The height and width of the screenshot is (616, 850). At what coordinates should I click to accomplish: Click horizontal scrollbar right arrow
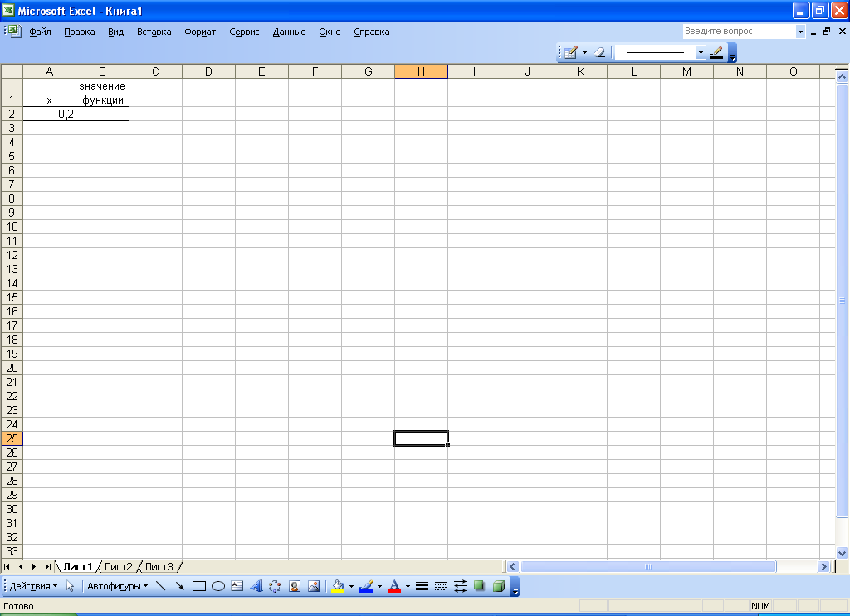[x=824, y=567]
